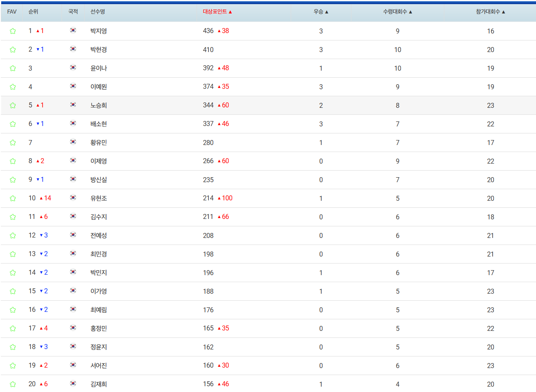Toggle favorite status for 이제영
Image resolution: width=536 pixels, height=392 pixels.
tap(13, 161)
